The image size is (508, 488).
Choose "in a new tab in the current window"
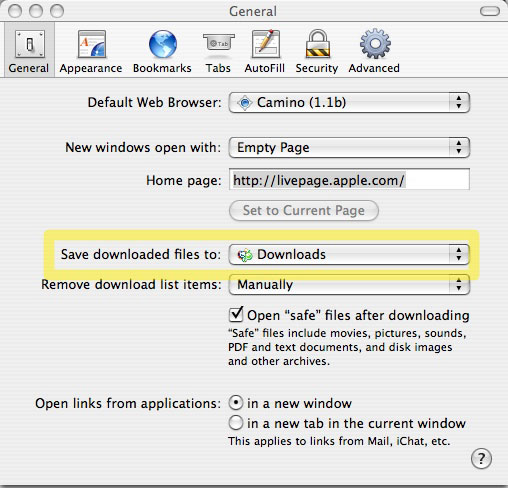(236, 423)
